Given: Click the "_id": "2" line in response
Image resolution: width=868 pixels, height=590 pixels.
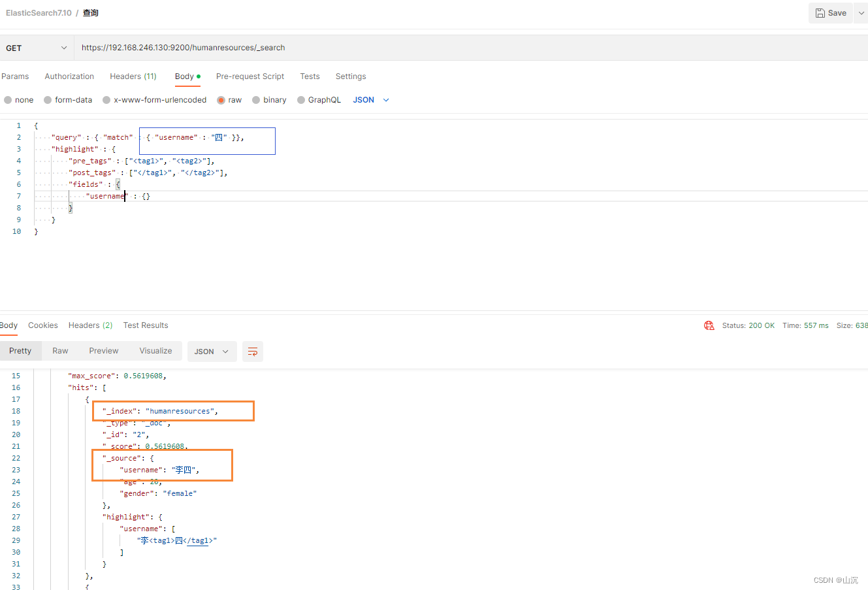Looking at the screenshot, I should (x=125, y=434).
